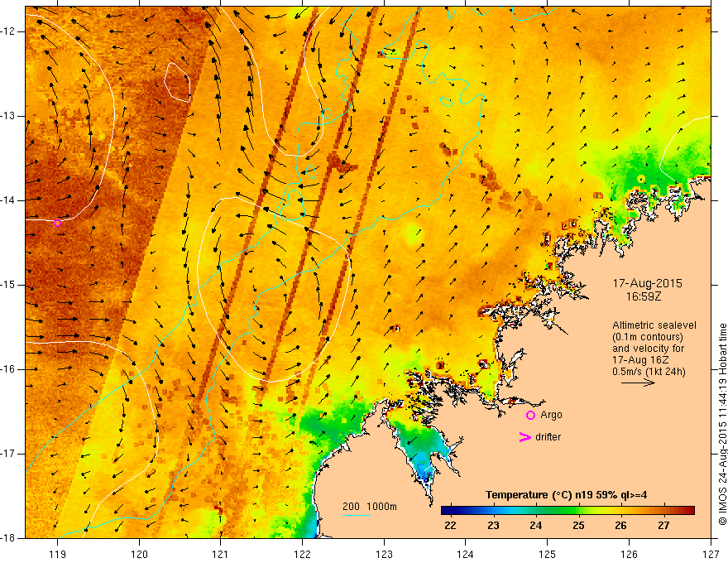The height and width of the screenshot is (563, 728).
Task: Click the magenta Argo float marker near 119°E
Action: [58, 223]
